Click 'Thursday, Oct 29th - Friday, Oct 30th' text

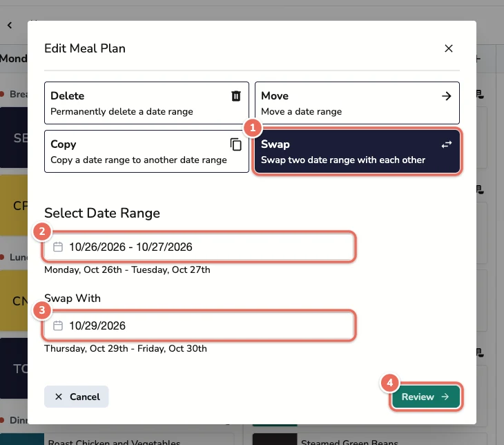coord(126,348)
